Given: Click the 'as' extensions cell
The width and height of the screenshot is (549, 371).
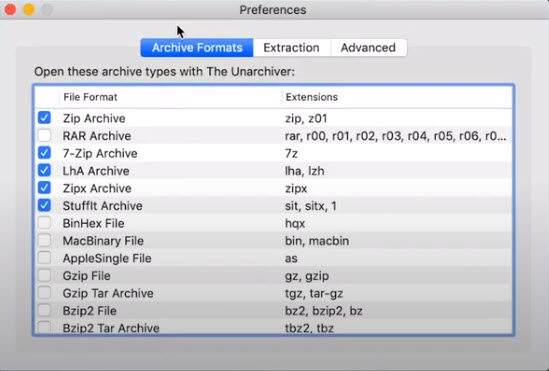Looking at the screenshot, I should (291, 258).
